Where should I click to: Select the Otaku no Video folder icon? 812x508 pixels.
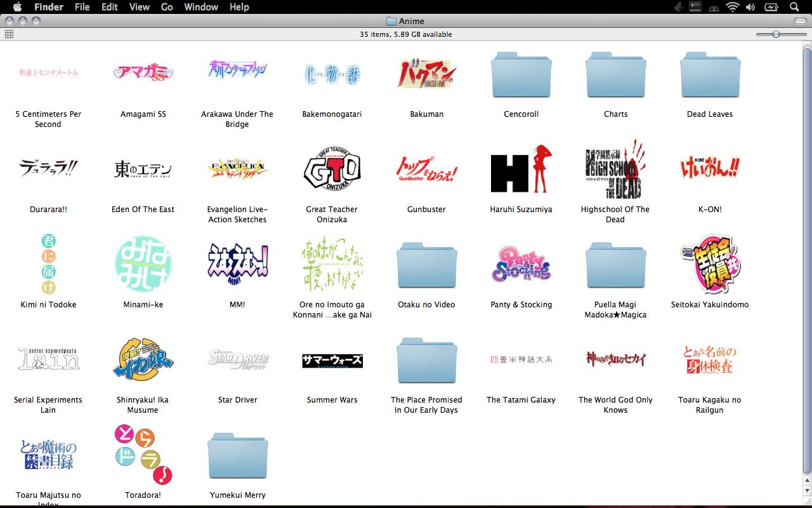pos(427,266)
